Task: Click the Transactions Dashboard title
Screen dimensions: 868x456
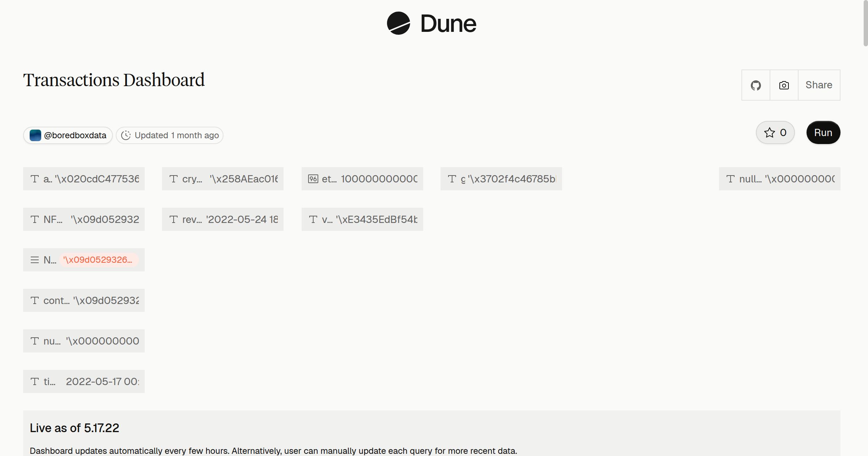Action: 114,80
